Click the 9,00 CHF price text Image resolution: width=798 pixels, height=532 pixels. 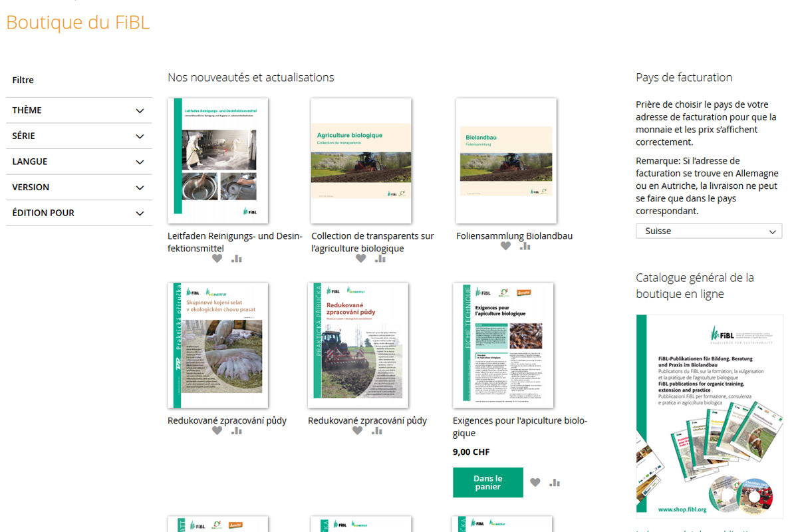tap(471, 452)
